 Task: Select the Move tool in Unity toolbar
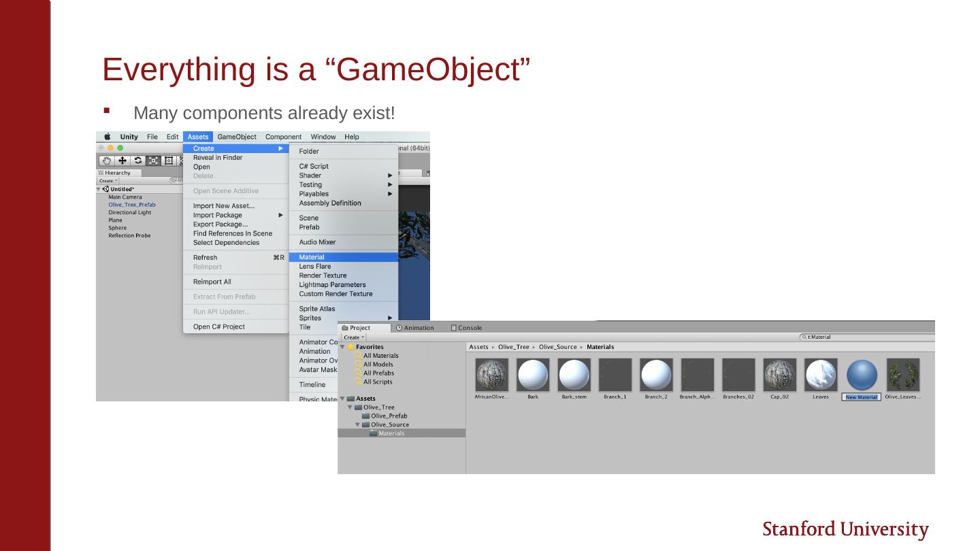click(122, 161)
